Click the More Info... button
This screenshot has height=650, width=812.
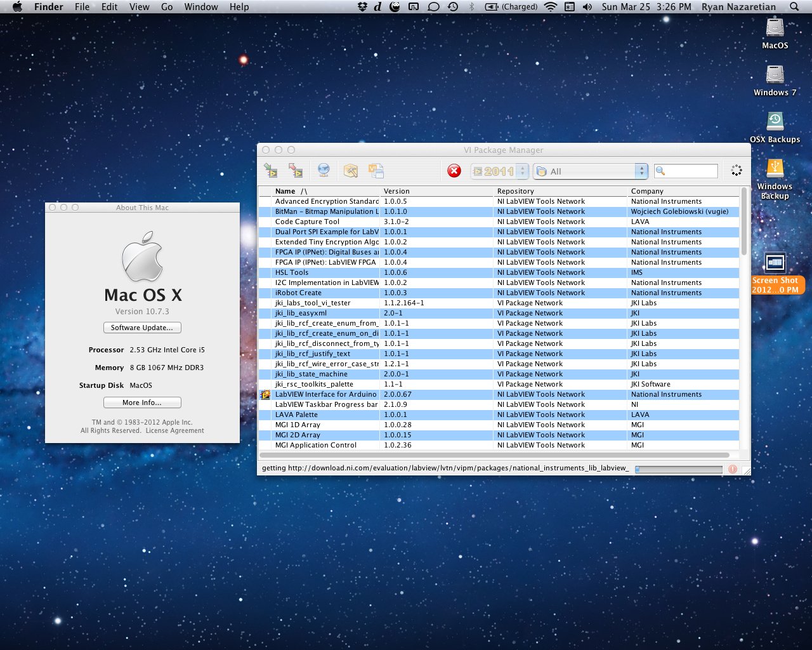pos(142,402)
